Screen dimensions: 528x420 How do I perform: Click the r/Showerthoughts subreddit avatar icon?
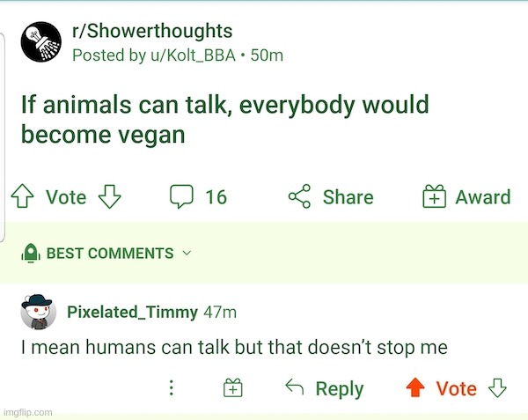[x=39, y=42]
